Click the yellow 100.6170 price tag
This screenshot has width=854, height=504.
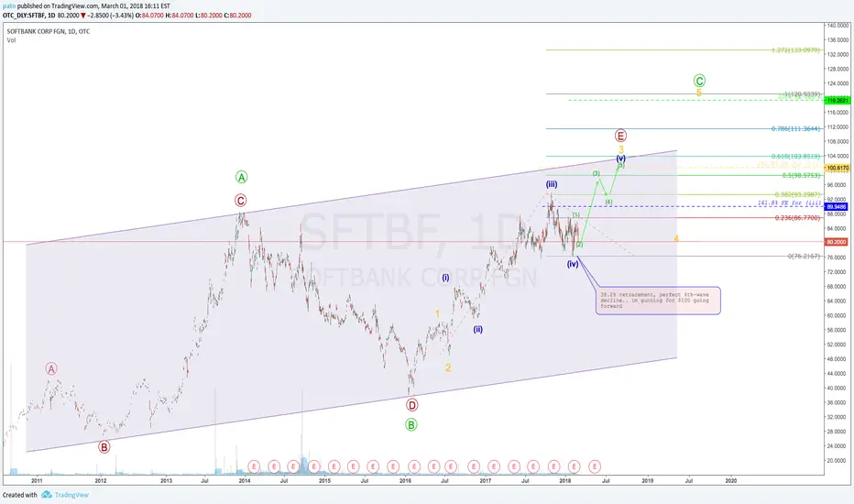tap(838, 169)
